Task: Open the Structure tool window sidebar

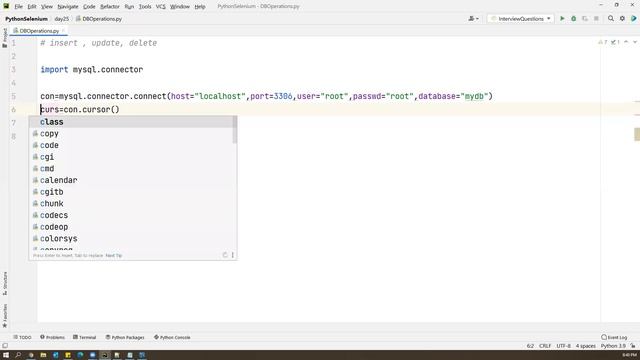Action: pos(5,283)
